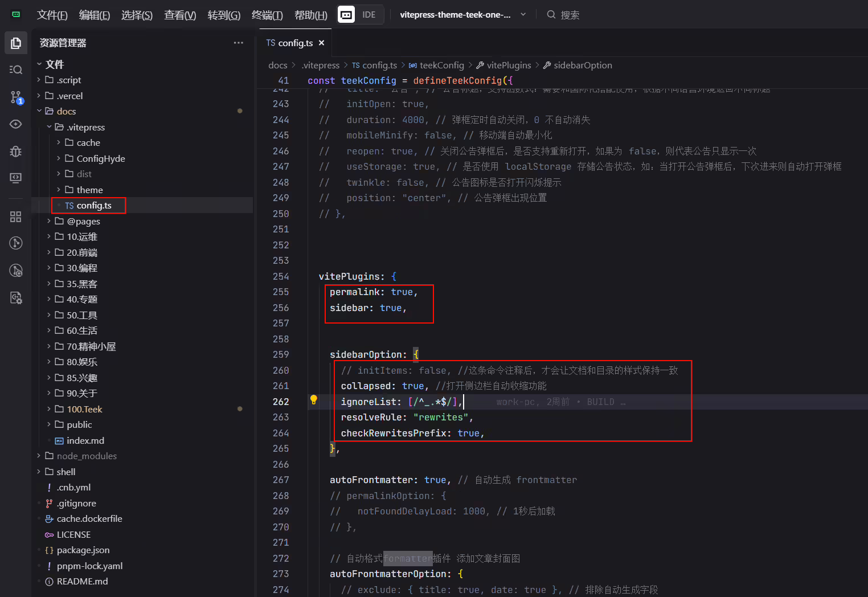Toggle the IDE mode button in title bar
868x597 pixels.
click(x=360, y=15)
